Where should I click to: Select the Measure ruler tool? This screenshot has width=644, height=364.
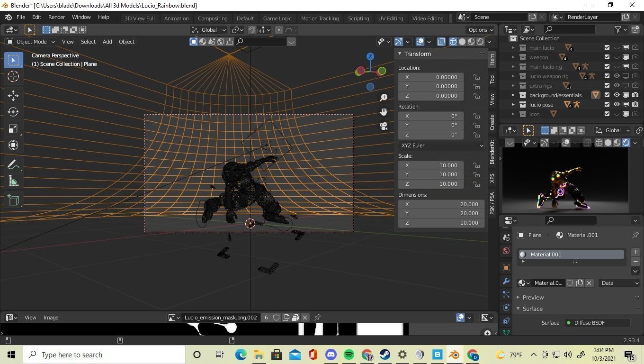[x=13, y=181]
